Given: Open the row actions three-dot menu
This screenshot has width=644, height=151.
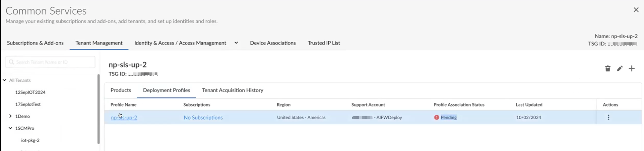Looking at the screenshot, I should click(x=608, y=118).
